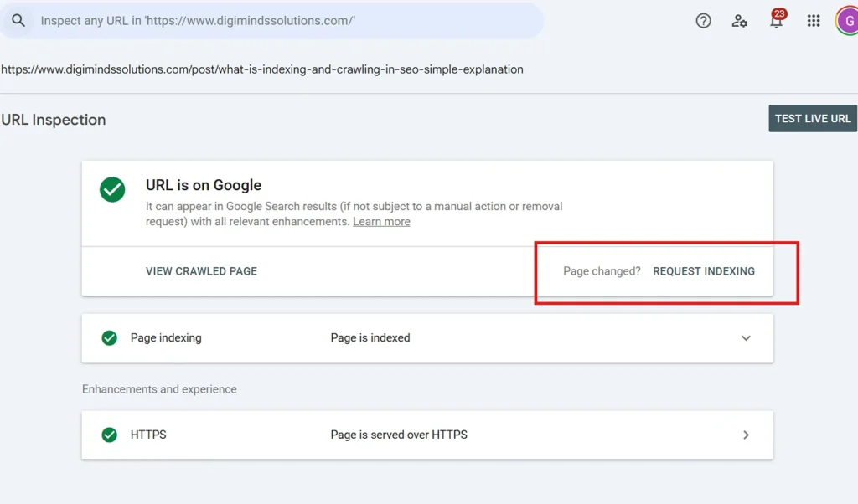Image resolution: width=858 pixels, height=504 pixels.
Task: Open the Learn more link
Action: click(x=381, y=221)
